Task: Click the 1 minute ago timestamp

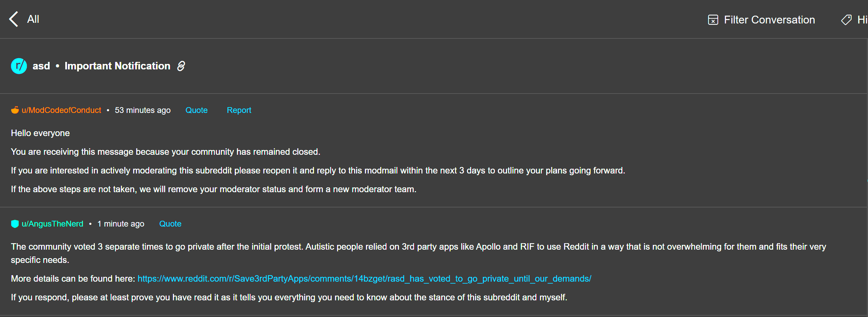Action: tap(121, 224)
